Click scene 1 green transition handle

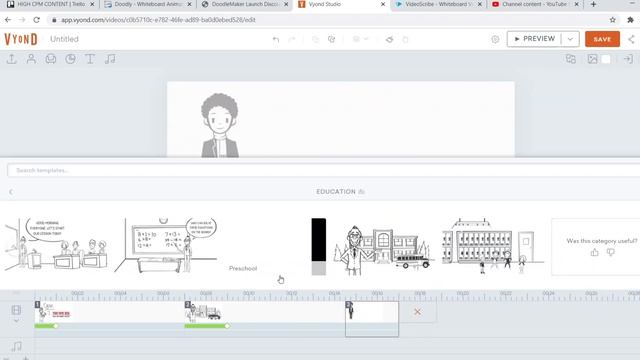tap(56, 326)
